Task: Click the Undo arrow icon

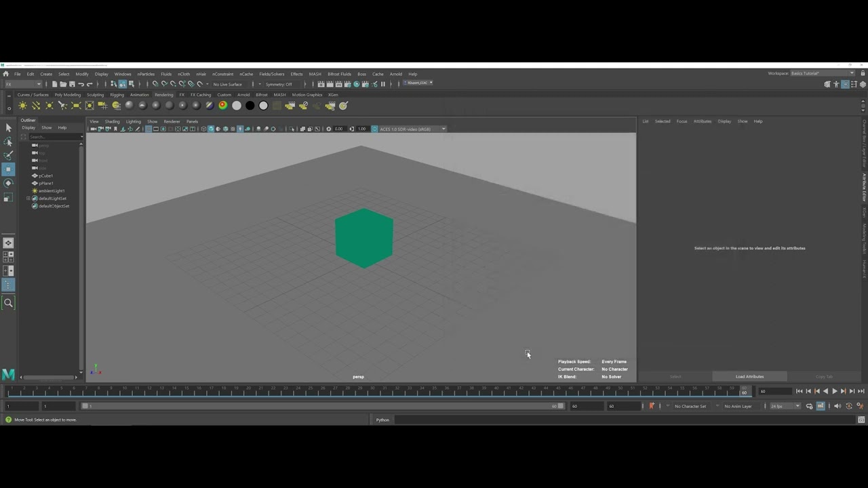Action: [81, 84]
